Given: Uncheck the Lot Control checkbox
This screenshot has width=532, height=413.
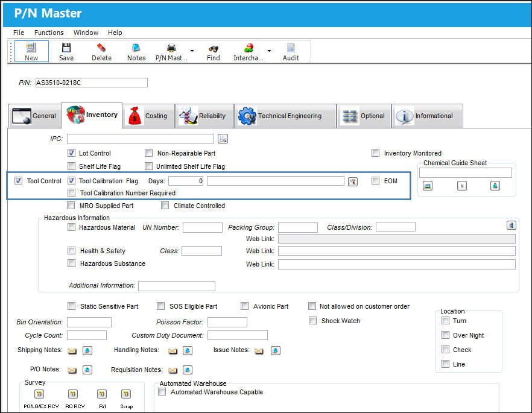Looking at the screenshot, I should tap(71, 153).
